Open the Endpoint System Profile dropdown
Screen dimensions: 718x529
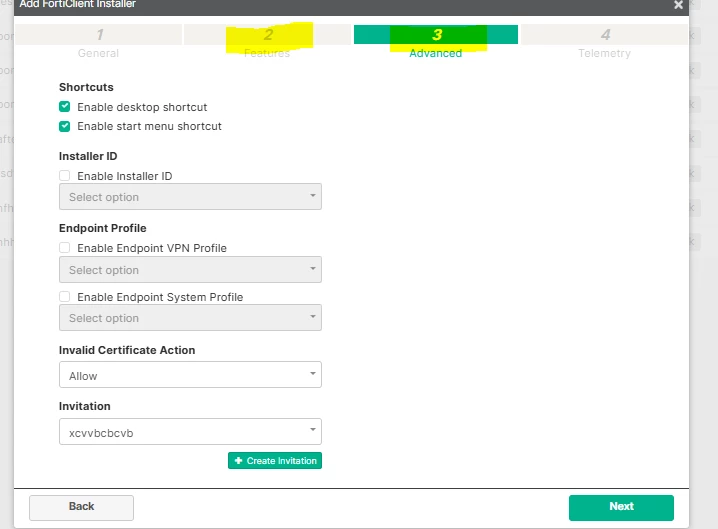(x=190, y=317)
